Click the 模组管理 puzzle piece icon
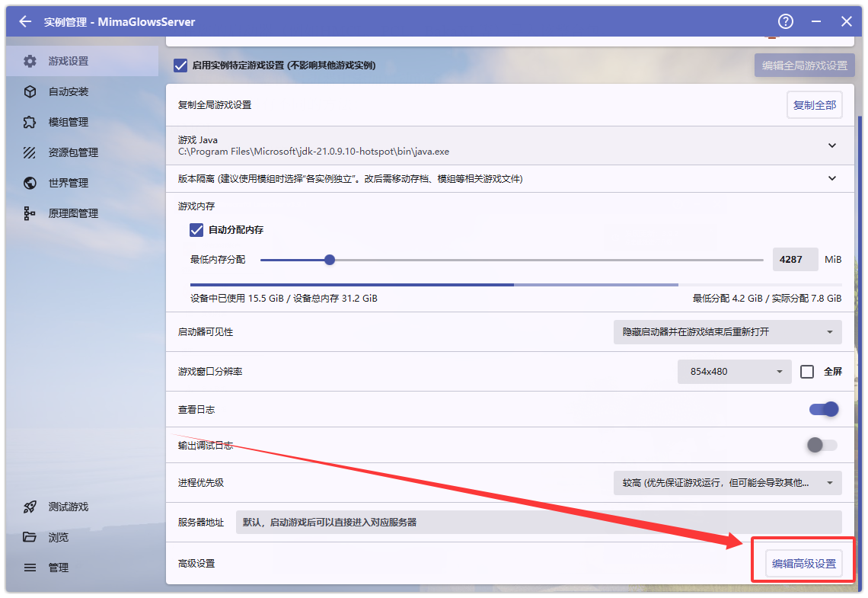Image resolution: width=868 pixels, height=598 pixels. 30,122
